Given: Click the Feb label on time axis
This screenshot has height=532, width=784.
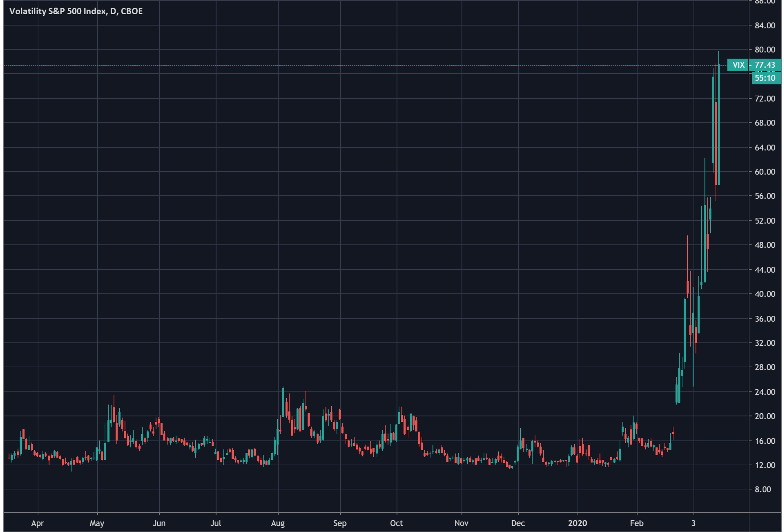Looking at the screenshot, I should (x=636, y=523).
